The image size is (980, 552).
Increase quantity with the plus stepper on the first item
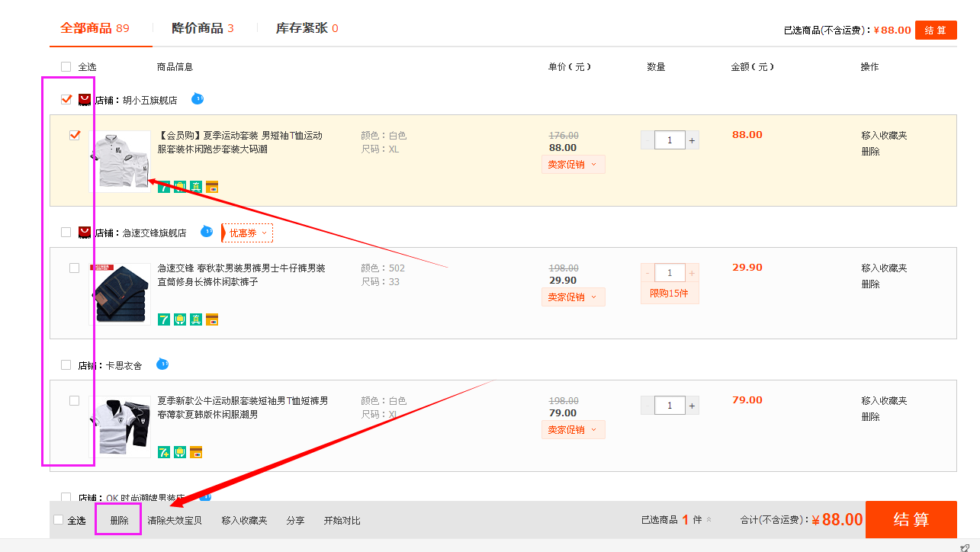coord(692,140)
